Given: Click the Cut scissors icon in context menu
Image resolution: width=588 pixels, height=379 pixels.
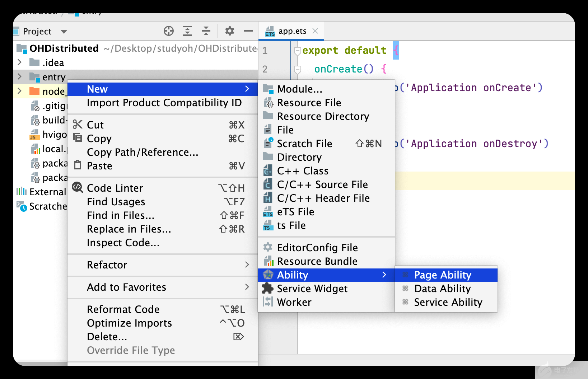Looking at the screenshot, I should click(x=78, y=125).
